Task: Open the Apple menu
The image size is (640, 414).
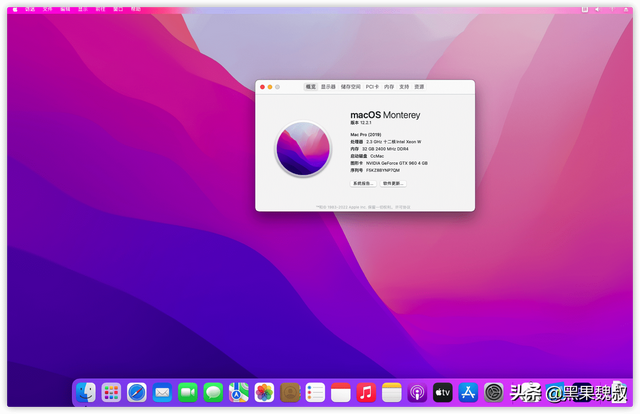Action: [15, 9]
